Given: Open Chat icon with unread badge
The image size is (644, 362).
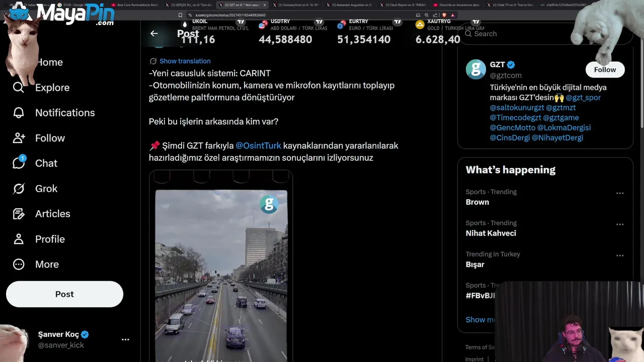Looking at the screenshot, I should (x=19, y=162).
